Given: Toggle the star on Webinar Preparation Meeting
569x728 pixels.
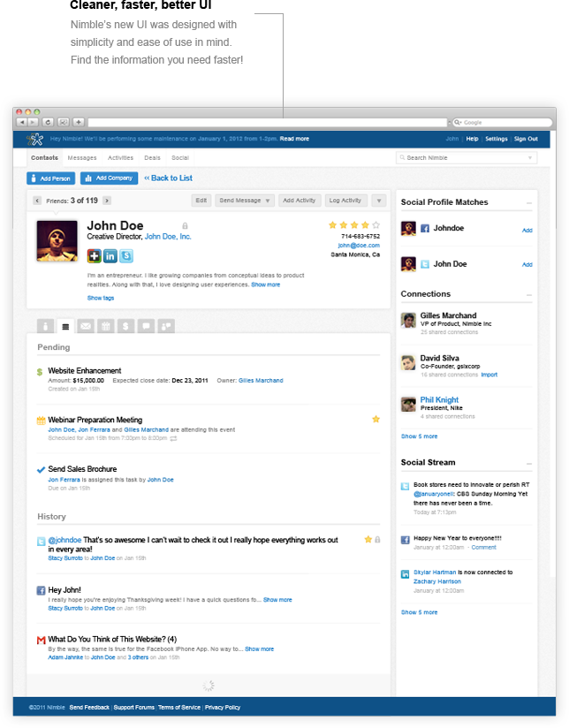Looking at the screenshot, I should click(x=376, y=420).
